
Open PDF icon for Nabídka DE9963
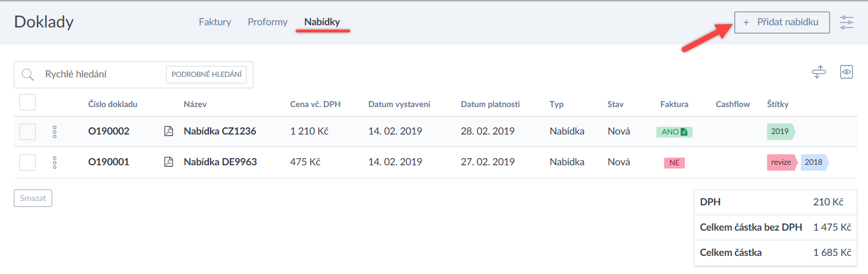click(x=169, y=162)
